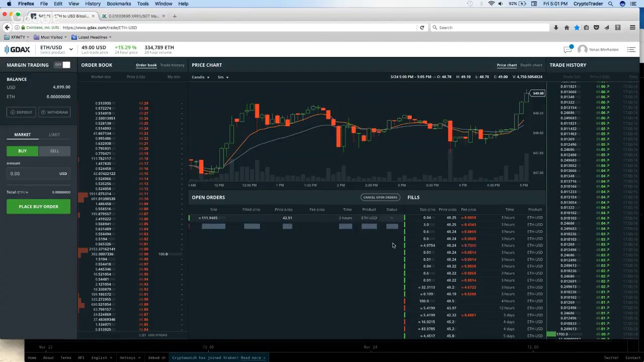Expand the Latest Headlines feed dropdown

[x=92, y=37]
